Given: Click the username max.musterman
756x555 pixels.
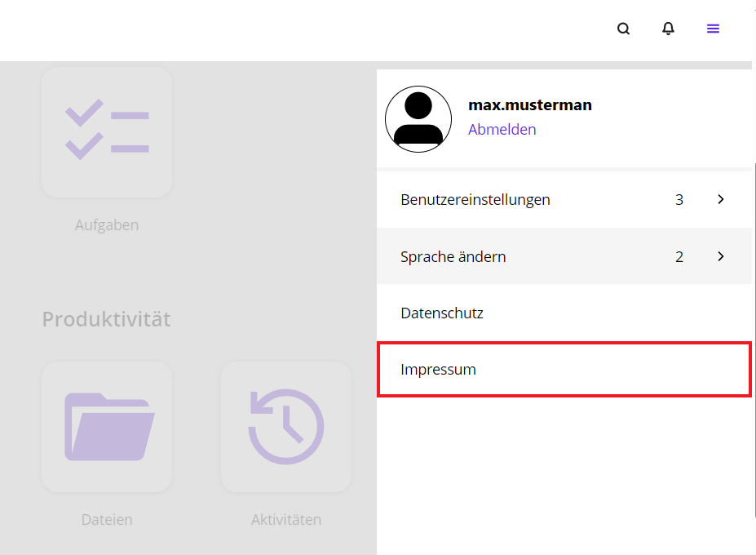Looking at the screenshot, I should point(530,104).
